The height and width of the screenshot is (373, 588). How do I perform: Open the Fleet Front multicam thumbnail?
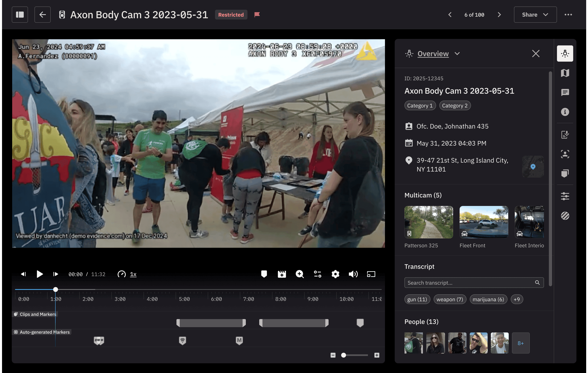pos(484,222)
